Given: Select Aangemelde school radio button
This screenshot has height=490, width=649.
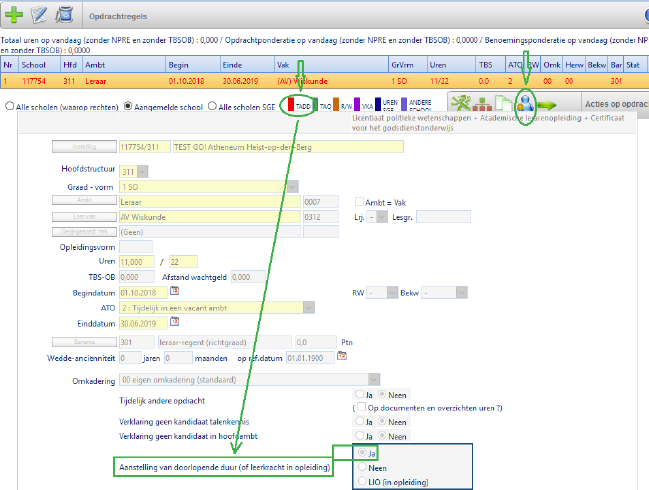Looking at the screenshot, I should pyautogui.click(x=128, y=106).
